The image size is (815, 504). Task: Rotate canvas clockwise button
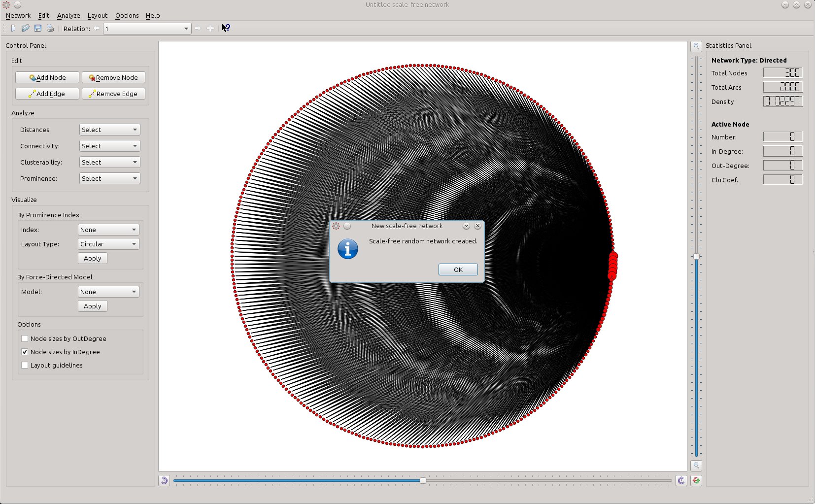tap(681, 480)
